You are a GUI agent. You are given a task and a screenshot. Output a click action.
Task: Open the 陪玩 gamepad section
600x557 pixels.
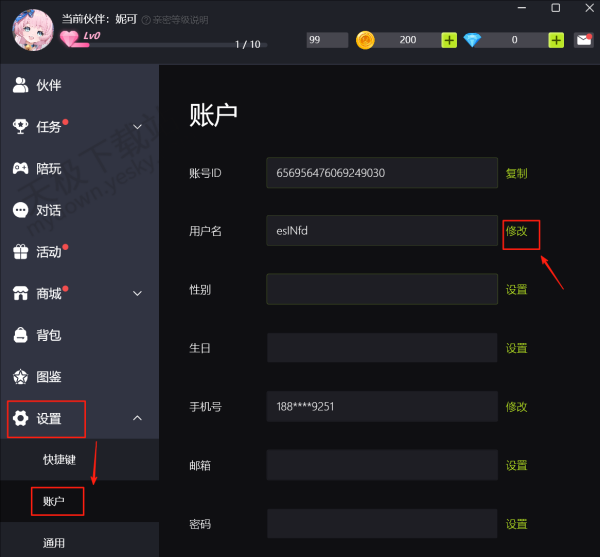click(38, 168)
